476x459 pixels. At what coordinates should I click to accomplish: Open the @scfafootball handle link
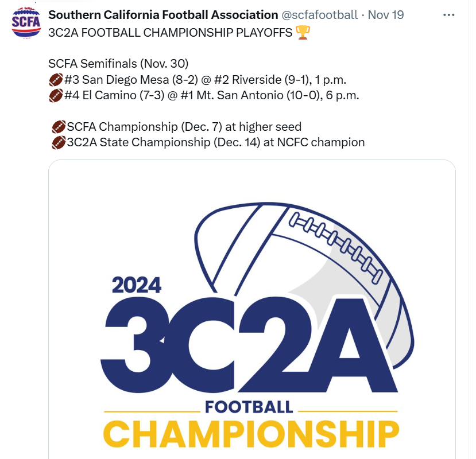pyautogui.click(x=320, y=15)
